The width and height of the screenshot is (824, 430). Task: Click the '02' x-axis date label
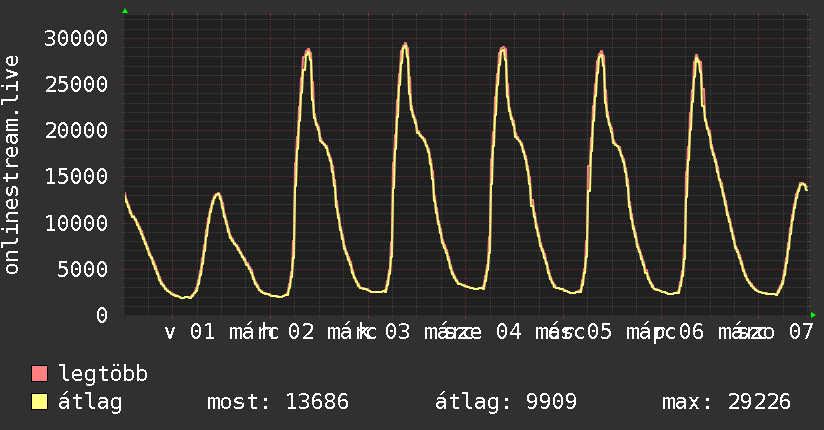pos(301,332)
